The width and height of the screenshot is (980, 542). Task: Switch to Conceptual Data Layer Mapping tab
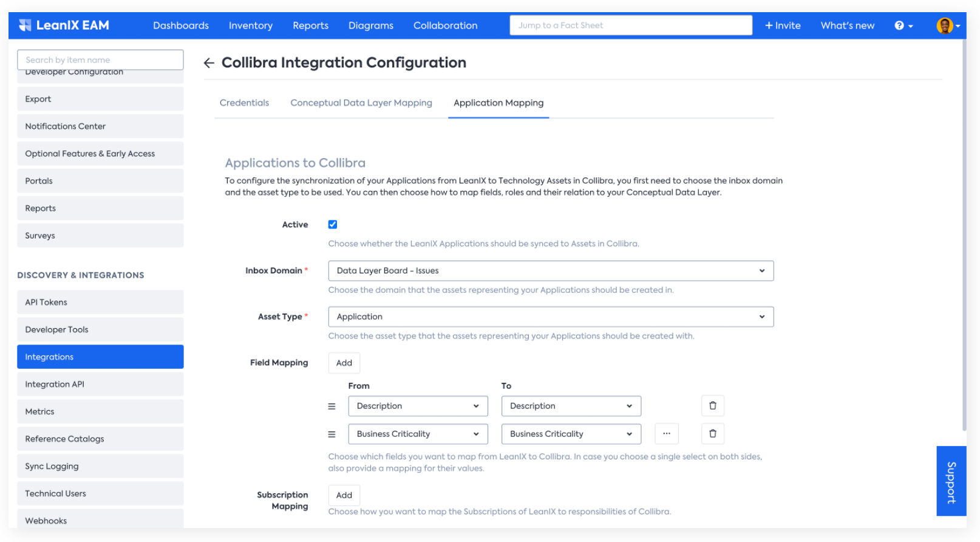tap(361, 103)
